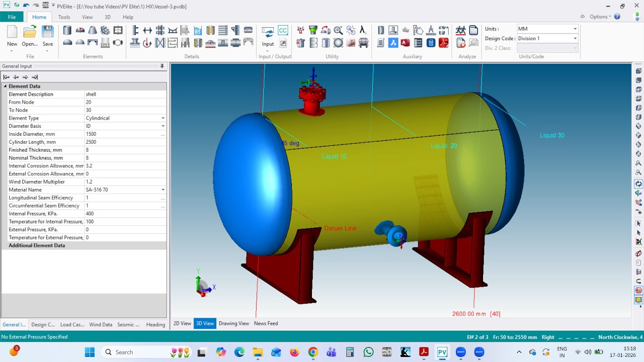Image resolution: width=644 pixels, height=362 pixels.
Task: Open Windows Start menu
Action: pyautogui.click(x=90, y=352)
